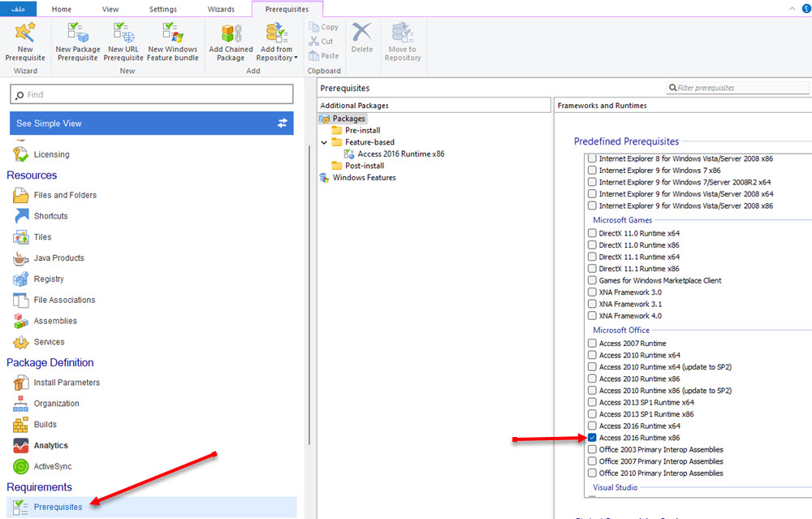Open the Install Parameters page
812x519 pixels.
click(57, 383)
